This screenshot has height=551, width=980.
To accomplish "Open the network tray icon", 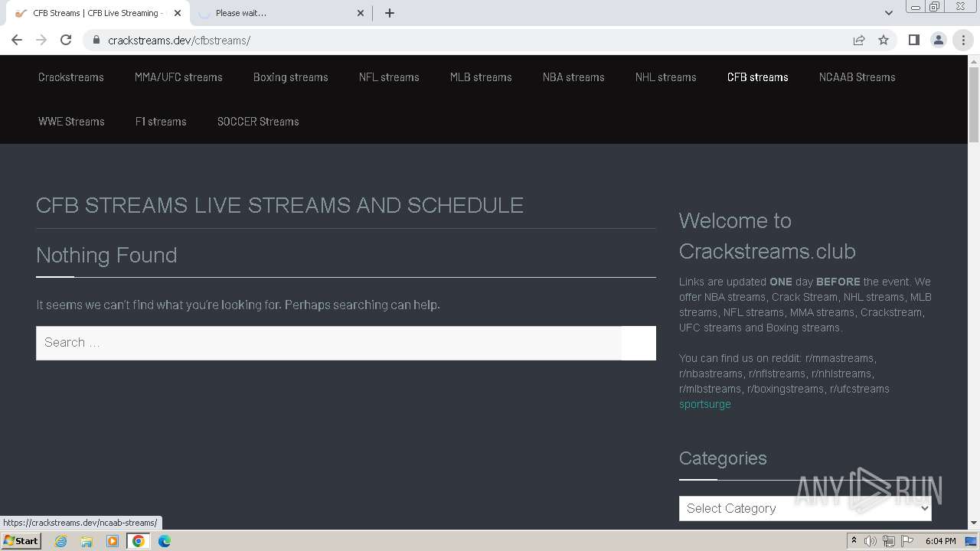I will pos(889,541).
